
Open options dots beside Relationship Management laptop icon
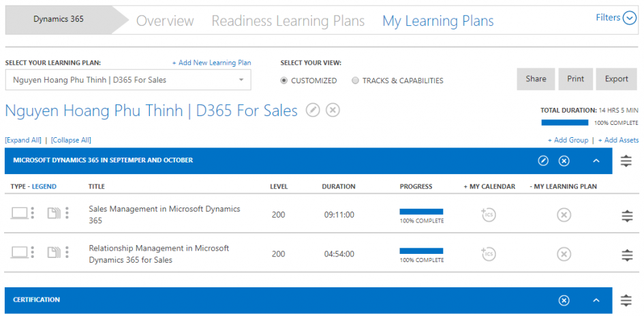click(33, 252)
